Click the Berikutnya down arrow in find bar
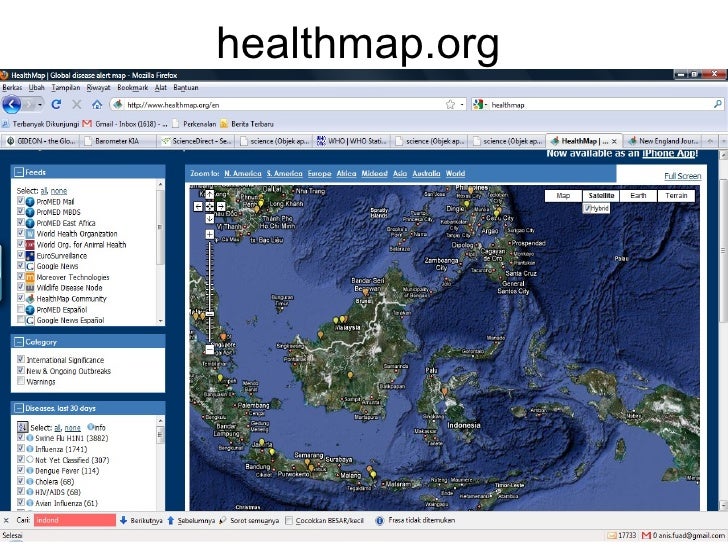728x546 pixels. 124,520
